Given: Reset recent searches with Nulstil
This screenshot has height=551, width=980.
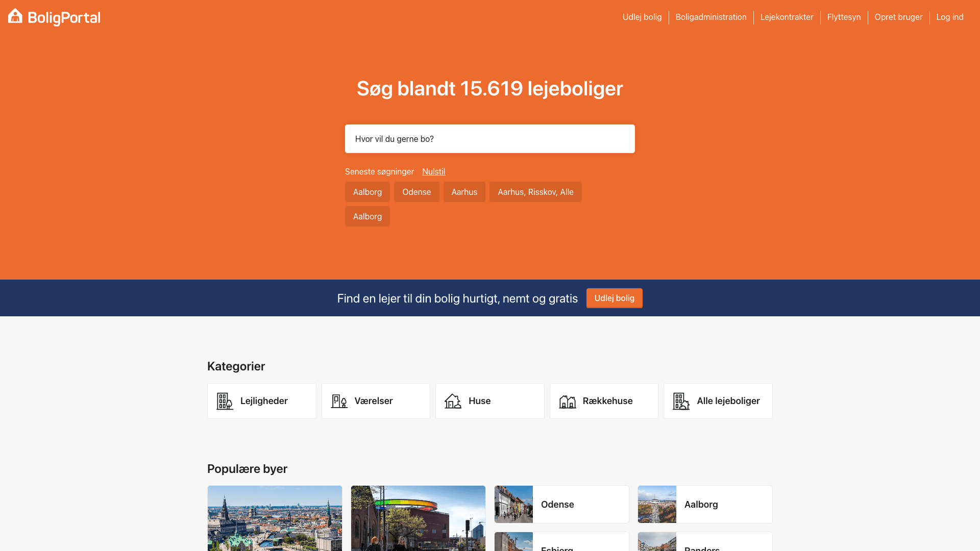Looking at the screenshot, I should tap(433, 171).
